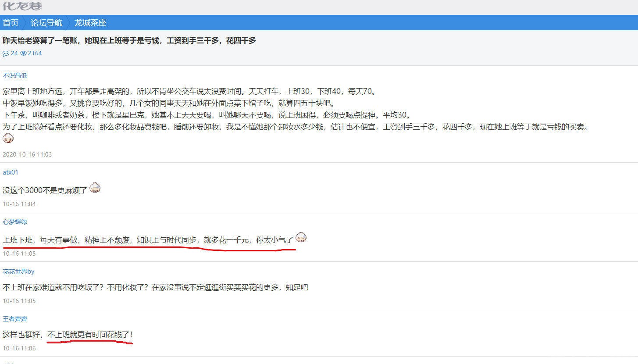Open the 首页 navigation link
The height and width of the screenshot is (364, 638).
[x=11, y=22]
